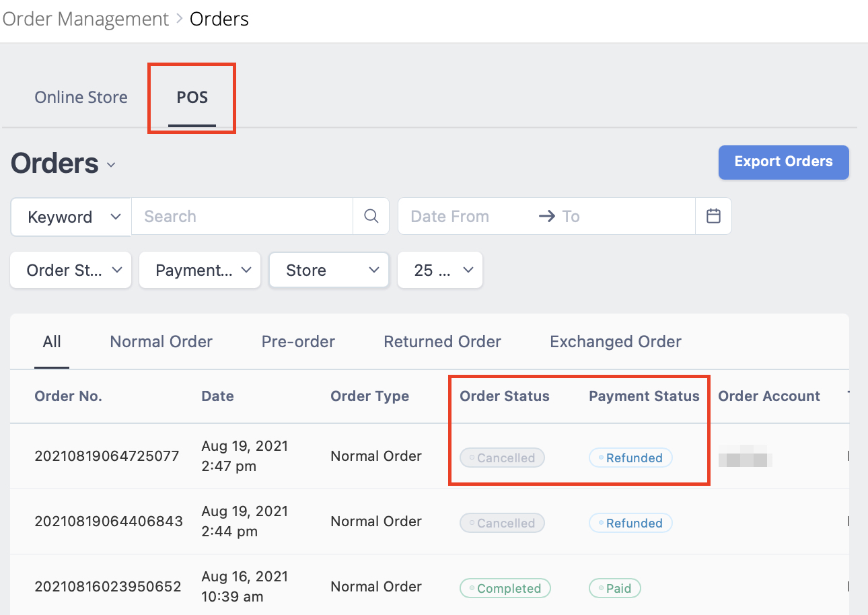The width and height of the screenshot is (868, 615).
Task: Open the Store filter dropdown
Action: point(328,270)
